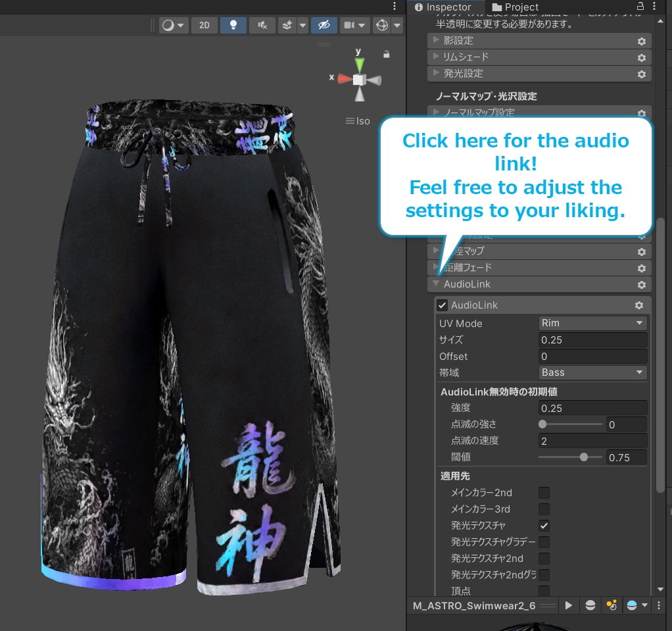The image size is (672, 631).
Task: Adjust the 閾値 slider handle
Action: pos(584,457)
